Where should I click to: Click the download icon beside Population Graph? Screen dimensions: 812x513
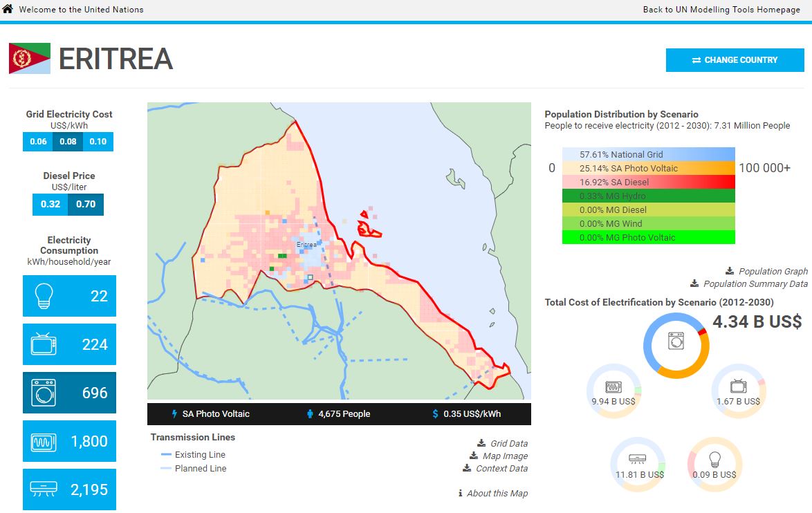tap(730, 271)
